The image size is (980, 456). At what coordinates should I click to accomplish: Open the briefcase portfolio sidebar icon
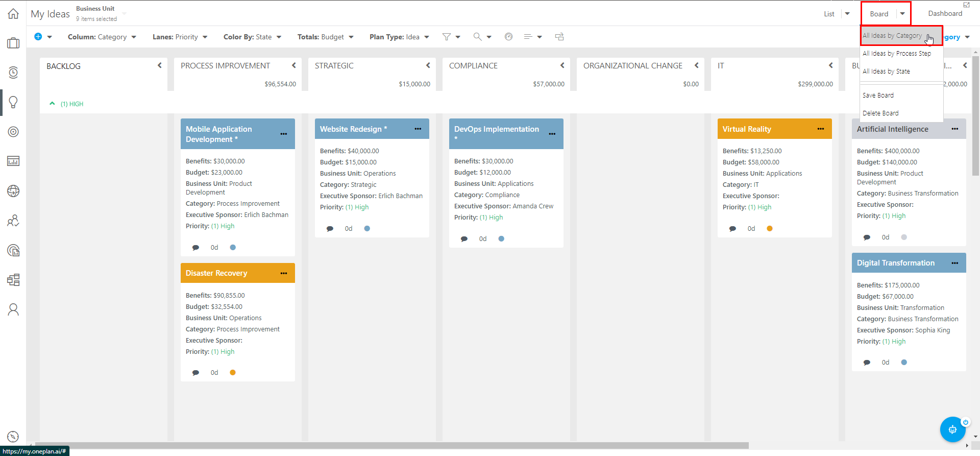coord(13,43)
